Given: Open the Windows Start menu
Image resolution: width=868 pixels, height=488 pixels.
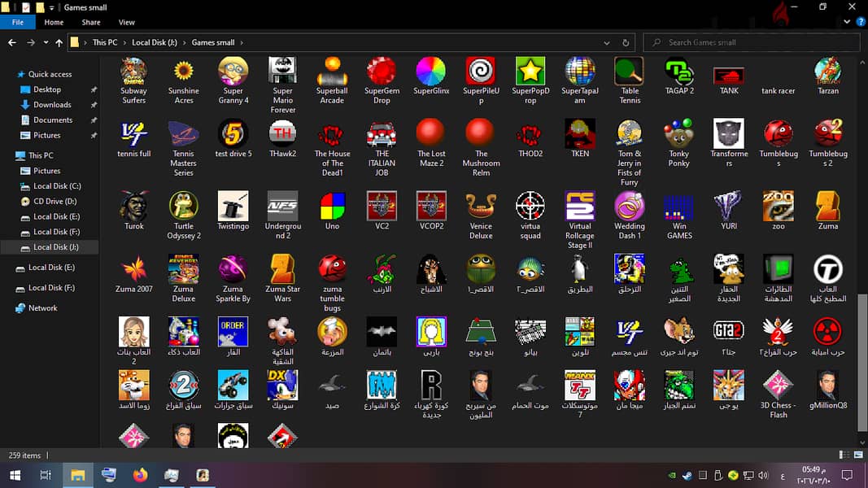Looking at the screenshot, I should 15,475.
